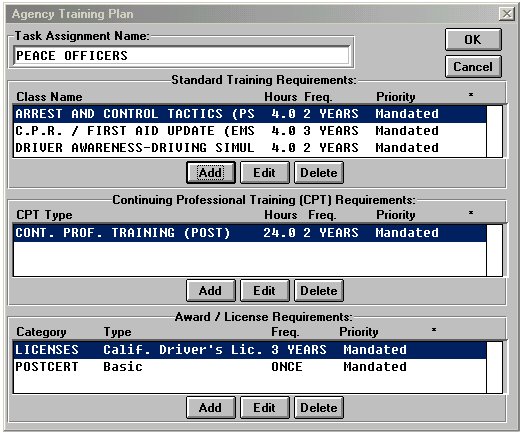
Task: Edit the selected CPT Requirement
Action: point(265,291)
